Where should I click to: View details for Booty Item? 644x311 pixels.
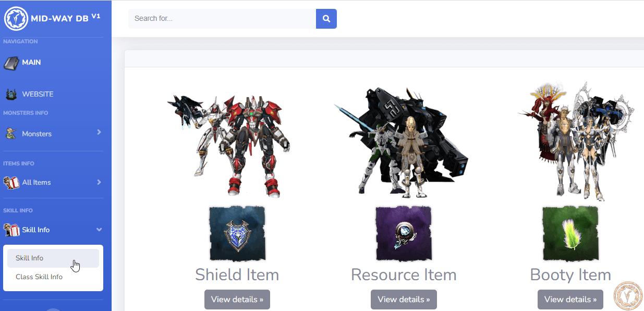pyautogui.click(x=570, y=300)
